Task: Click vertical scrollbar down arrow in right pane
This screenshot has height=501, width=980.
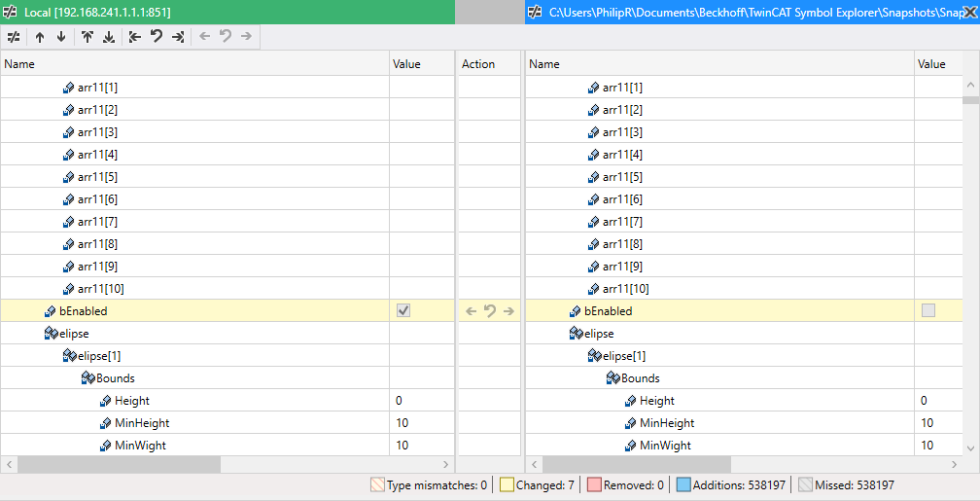Action: [x=970, y=447]
